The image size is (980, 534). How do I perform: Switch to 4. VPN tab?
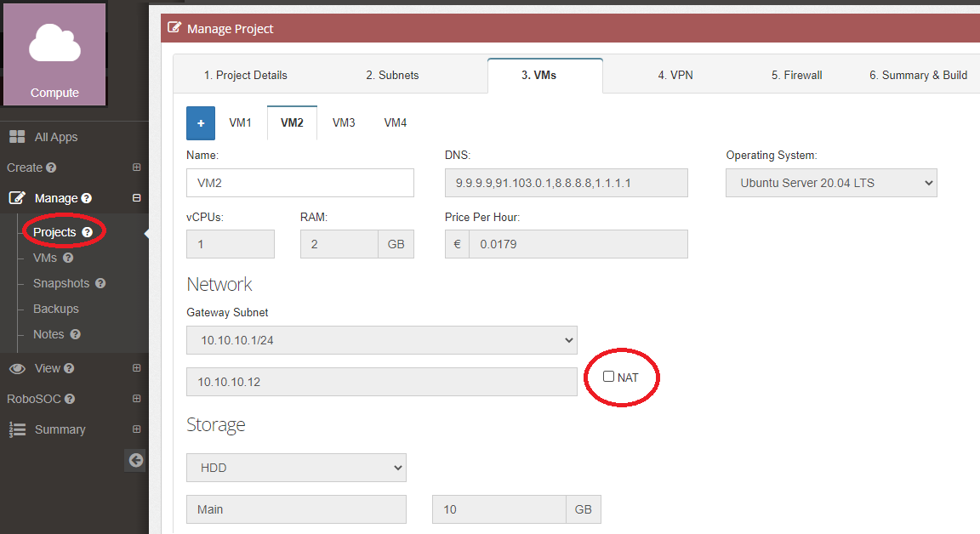pyautogui.click(x=675, y=75)
